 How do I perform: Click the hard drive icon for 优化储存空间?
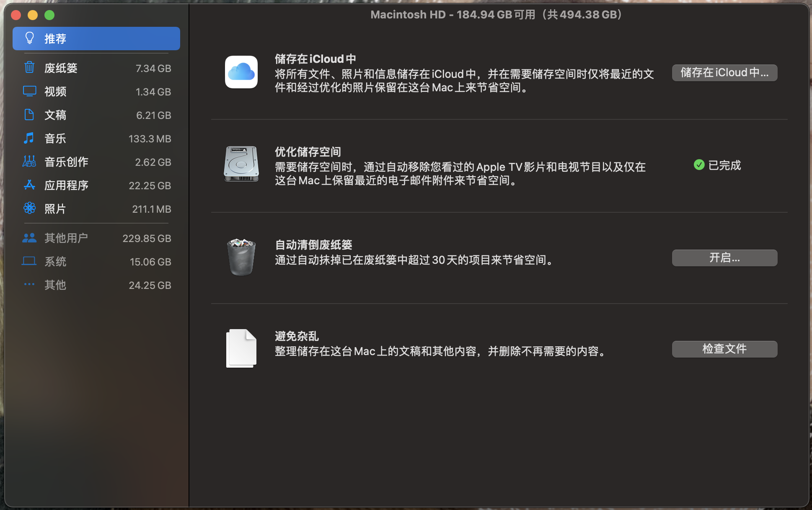point(241,164)
